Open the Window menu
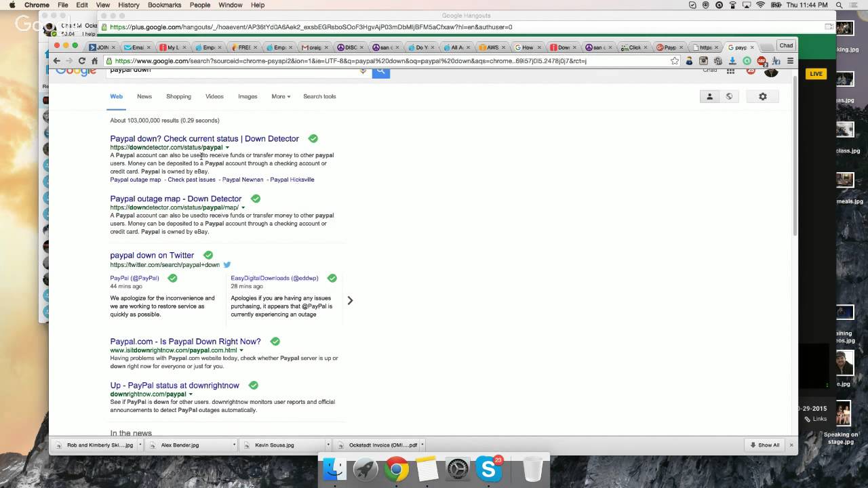This screenshot has width=868, height=488. pyautogui.click(x=231, y=5)
